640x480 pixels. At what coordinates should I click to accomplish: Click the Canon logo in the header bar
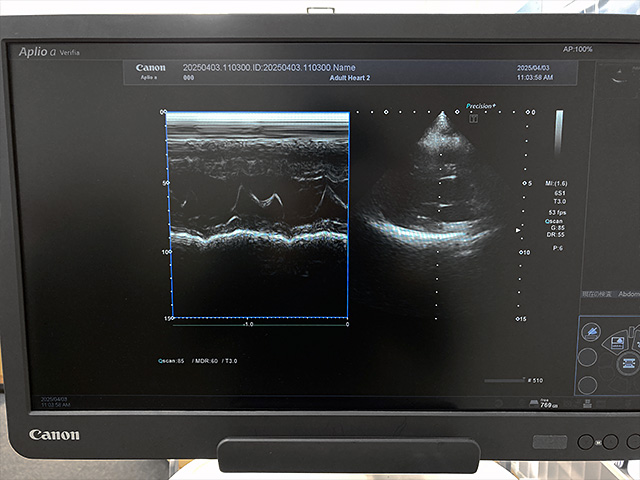coord(151,67)
